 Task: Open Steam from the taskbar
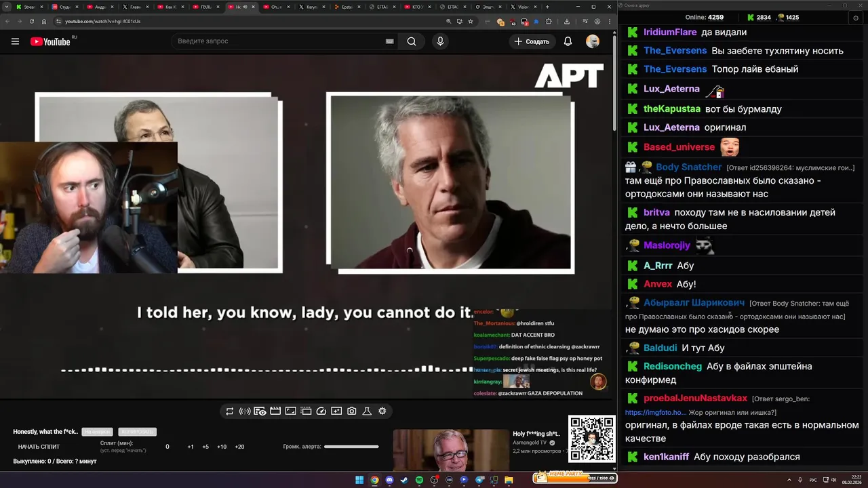(x=404, y=480)
